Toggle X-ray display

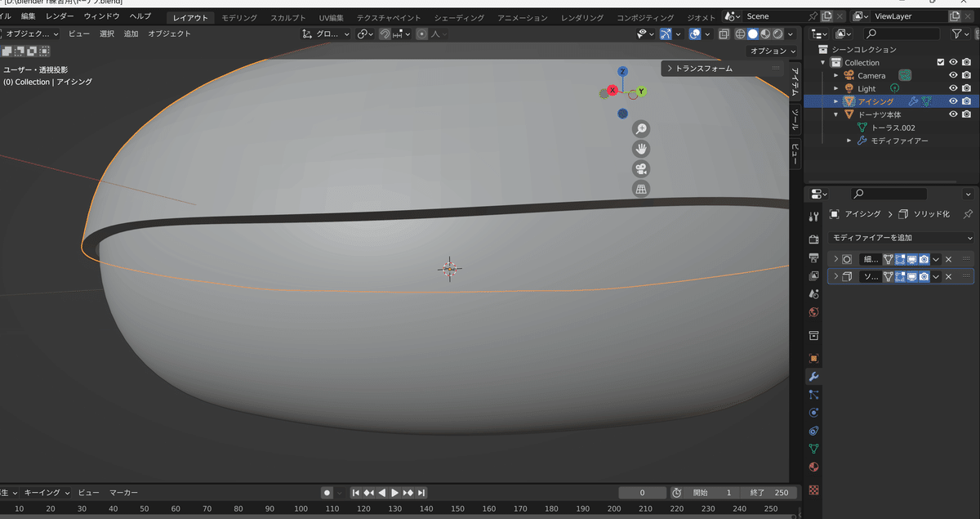(x=724, y=34)
